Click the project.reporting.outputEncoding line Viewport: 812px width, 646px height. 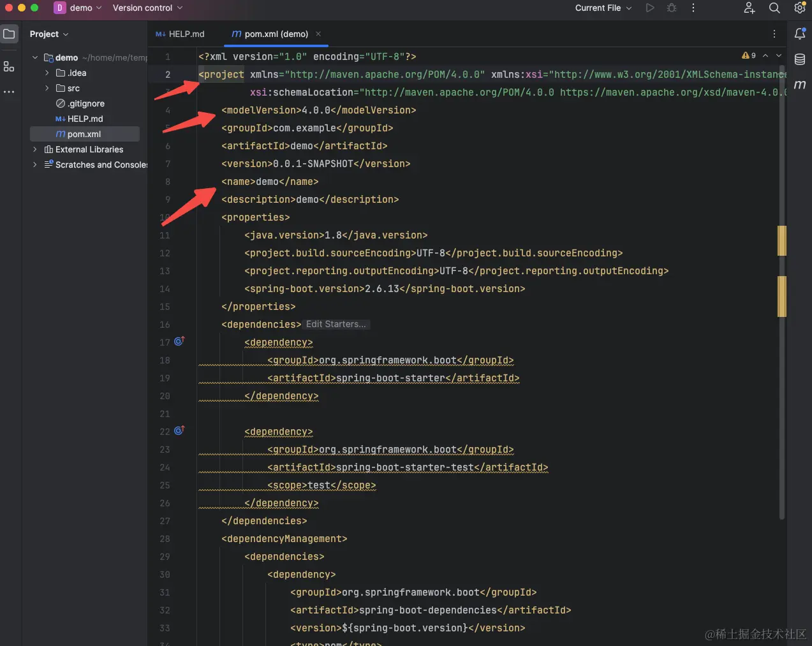457,271
